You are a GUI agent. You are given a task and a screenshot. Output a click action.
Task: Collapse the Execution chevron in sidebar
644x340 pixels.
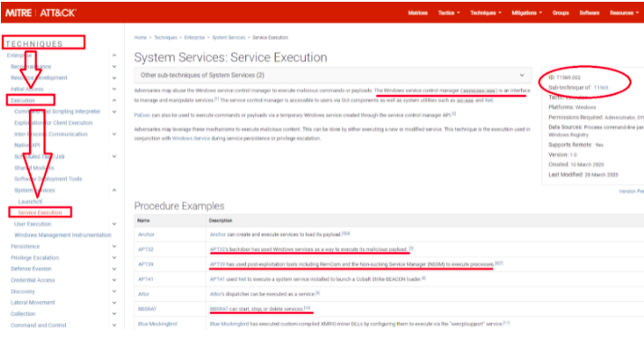pos(114,100)
